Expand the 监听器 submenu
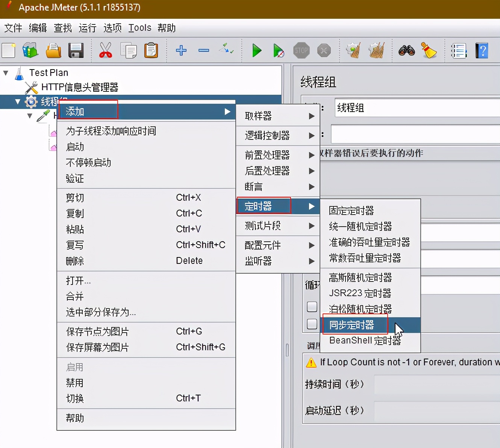The width and height of the screenshot is (500, 448). 278,261
